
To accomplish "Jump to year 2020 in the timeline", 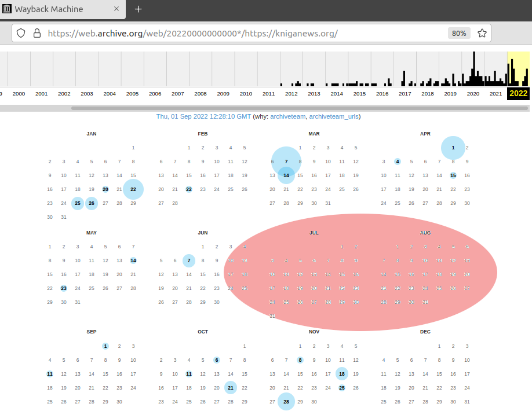I will point(473,94).
